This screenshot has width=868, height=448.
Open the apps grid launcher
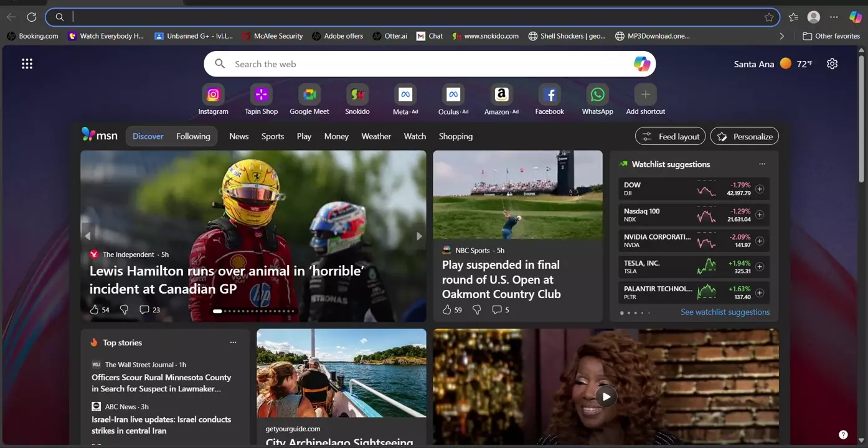[27, 63]
